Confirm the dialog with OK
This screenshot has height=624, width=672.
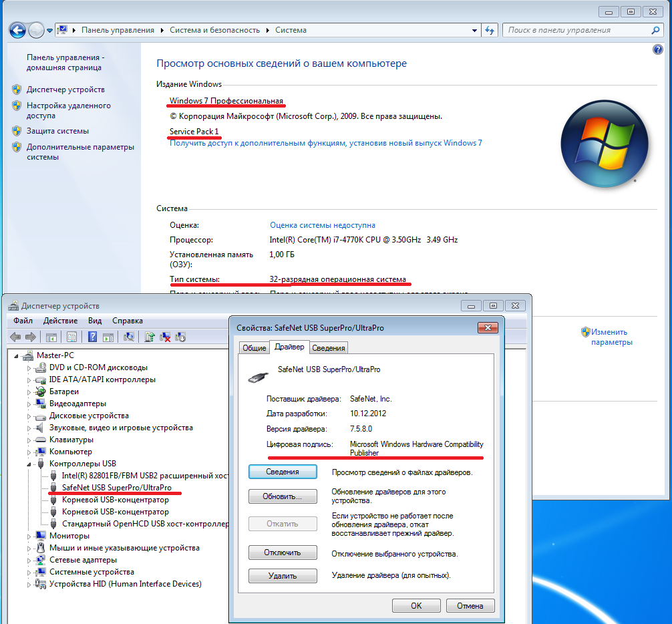pos(416,605)
